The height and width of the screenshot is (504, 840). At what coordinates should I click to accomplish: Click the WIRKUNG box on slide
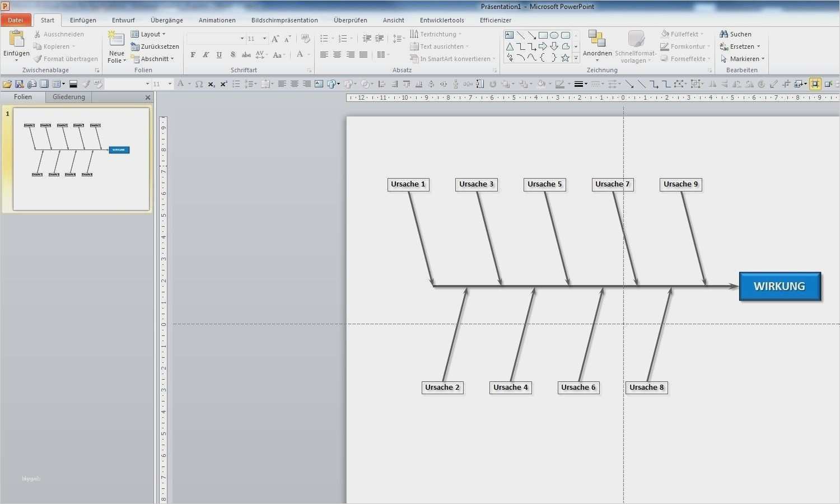pos(780,286)
